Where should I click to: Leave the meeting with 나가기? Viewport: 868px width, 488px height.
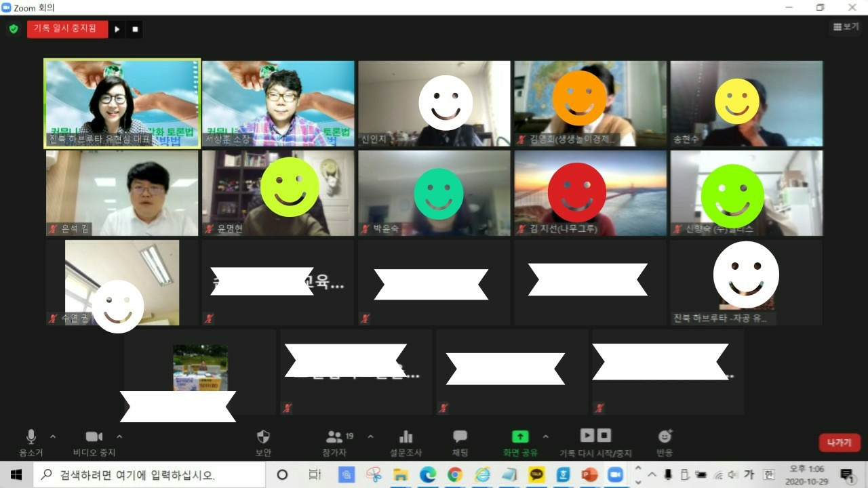(x=840, y=443)
